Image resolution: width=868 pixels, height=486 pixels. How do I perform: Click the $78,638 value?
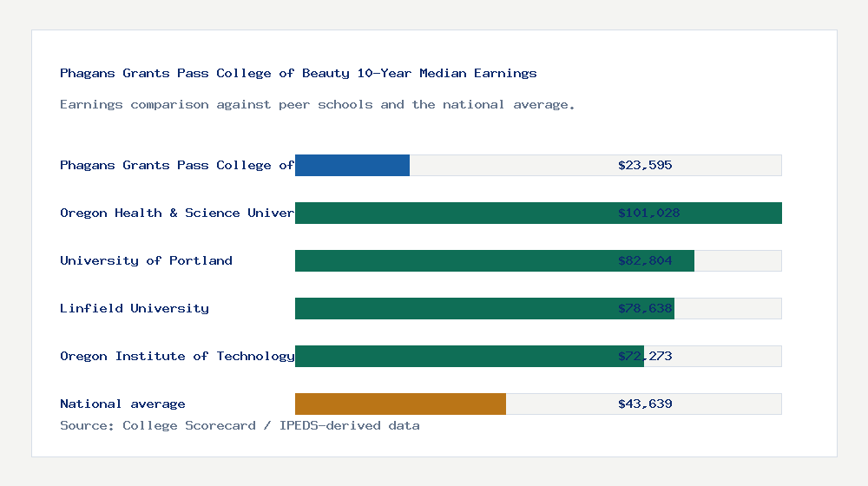645,308
